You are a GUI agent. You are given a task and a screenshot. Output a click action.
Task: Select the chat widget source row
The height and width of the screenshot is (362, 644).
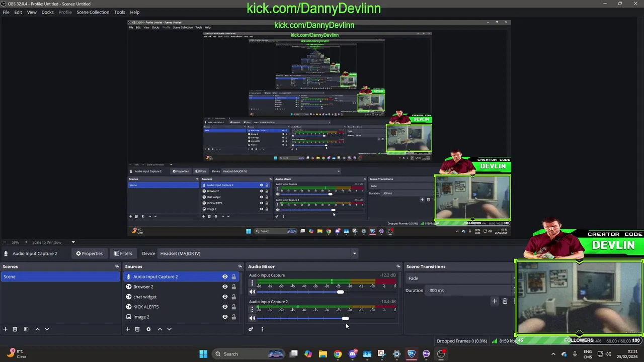click(182, 297)
